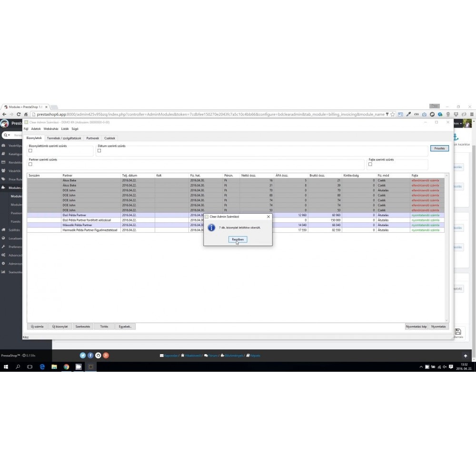Switch to Termékek / szolgáltatások tab
Image resolution: width=476 pixels, height=476 pixels.
point(64,138)
